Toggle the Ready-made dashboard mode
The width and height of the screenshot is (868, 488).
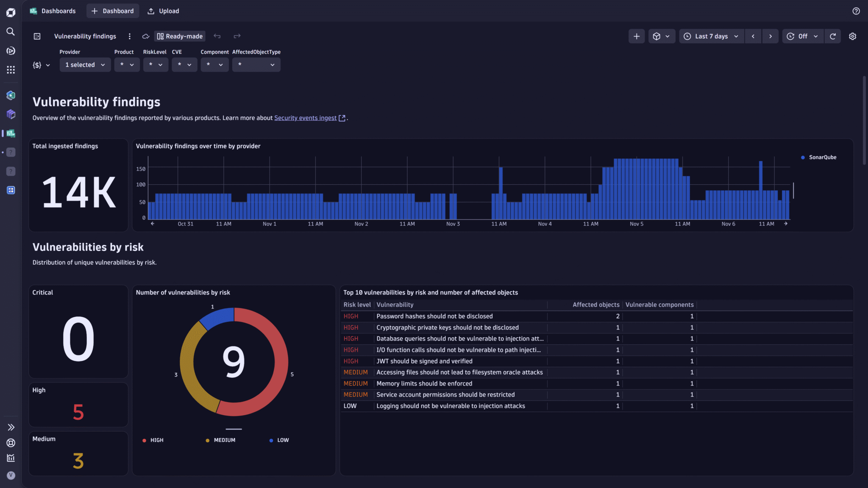tap(180, 36)
